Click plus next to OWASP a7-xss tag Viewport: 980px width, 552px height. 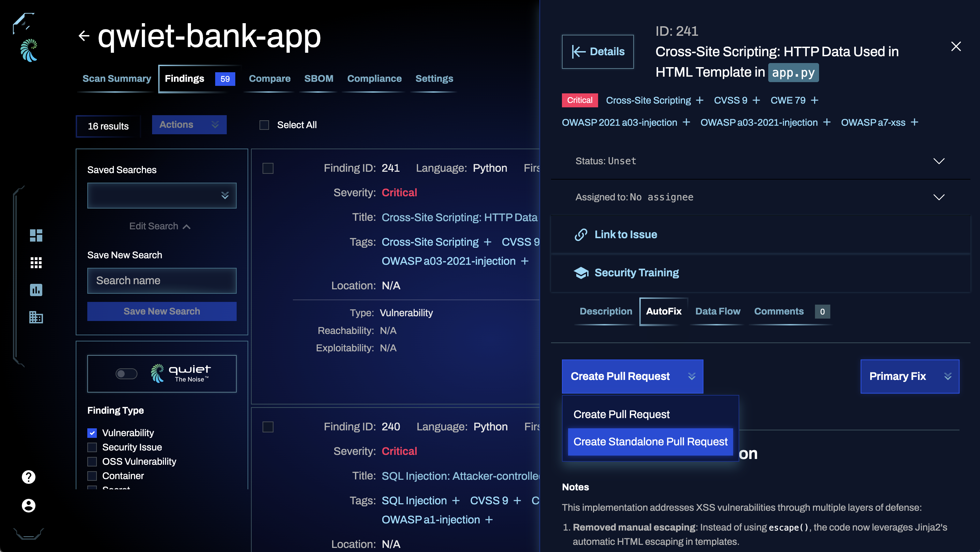pos(915,122)
